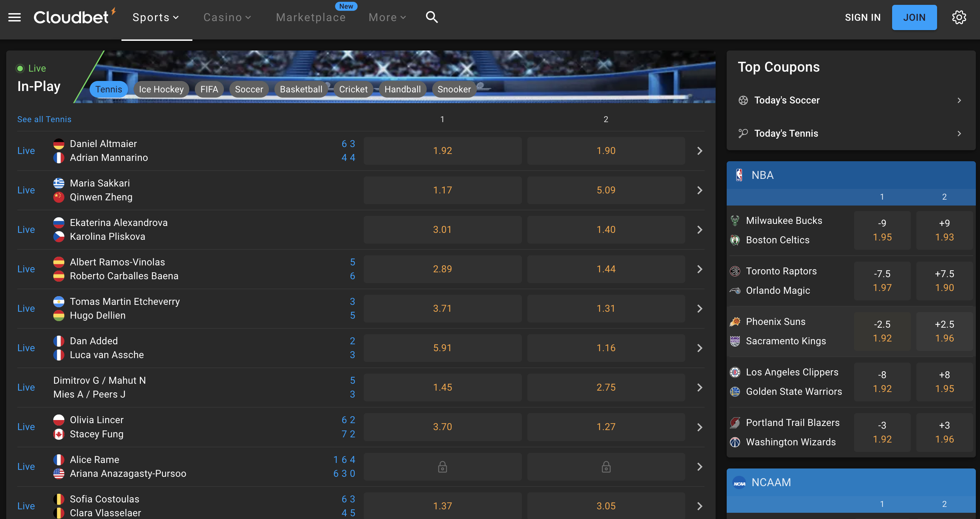Click the JOIN button
This screenshot has height=519, width=980.
click(914, 18)
